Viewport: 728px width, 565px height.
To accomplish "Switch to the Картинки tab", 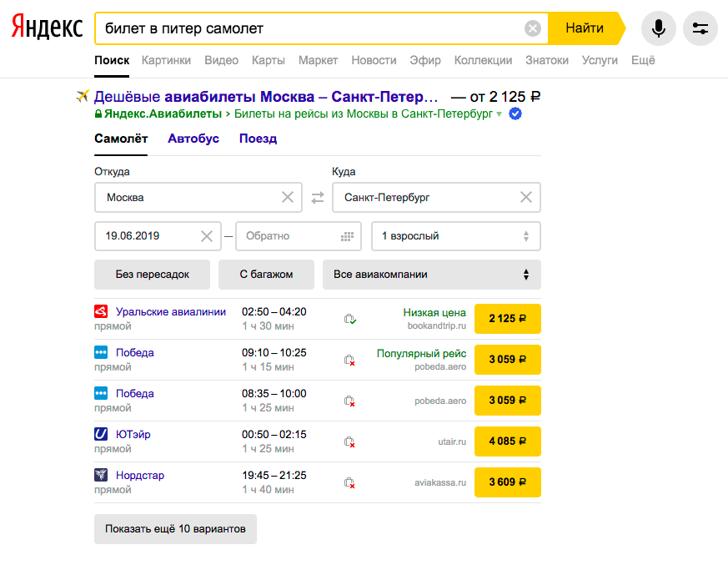I will click(x=166, y=60).
